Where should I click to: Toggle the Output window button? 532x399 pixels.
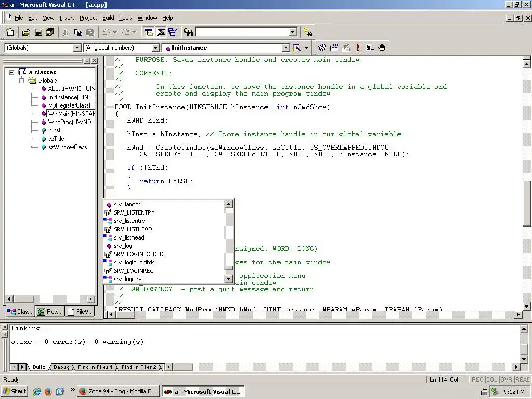pos(161,32)
